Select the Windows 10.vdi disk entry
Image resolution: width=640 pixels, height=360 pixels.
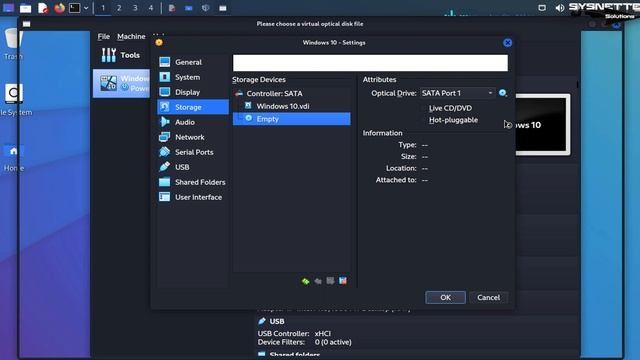pyautogui.click(x=291, y=106)
